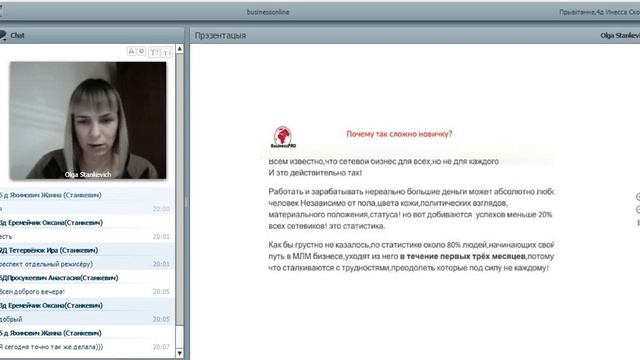This screenshot has height=360, width=640.
Task: Click sender name Тетерёнок Ира (Станкевич)
Action: (49, 250)
